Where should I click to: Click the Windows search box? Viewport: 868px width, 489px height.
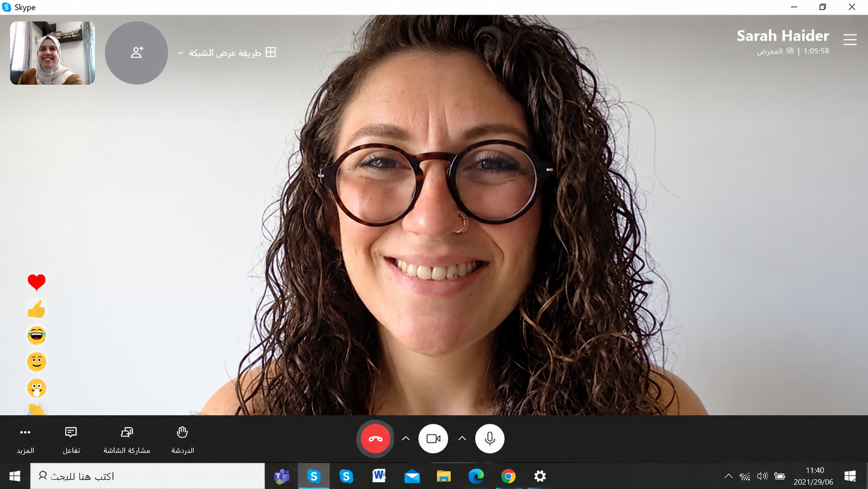tap(147, 476)
